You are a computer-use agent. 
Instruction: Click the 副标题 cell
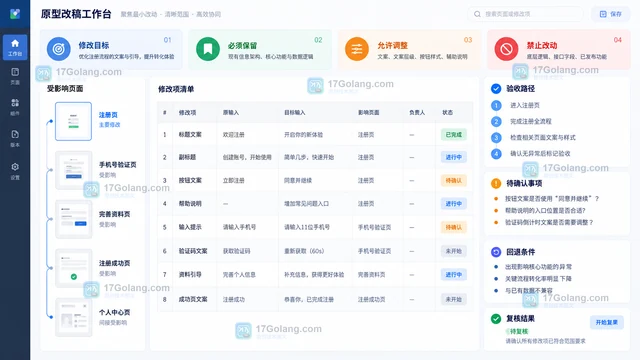187,157
